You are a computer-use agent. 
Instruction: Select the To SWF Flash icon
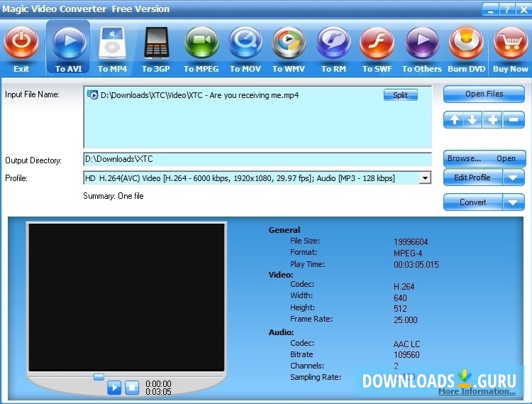pos(377,43)
